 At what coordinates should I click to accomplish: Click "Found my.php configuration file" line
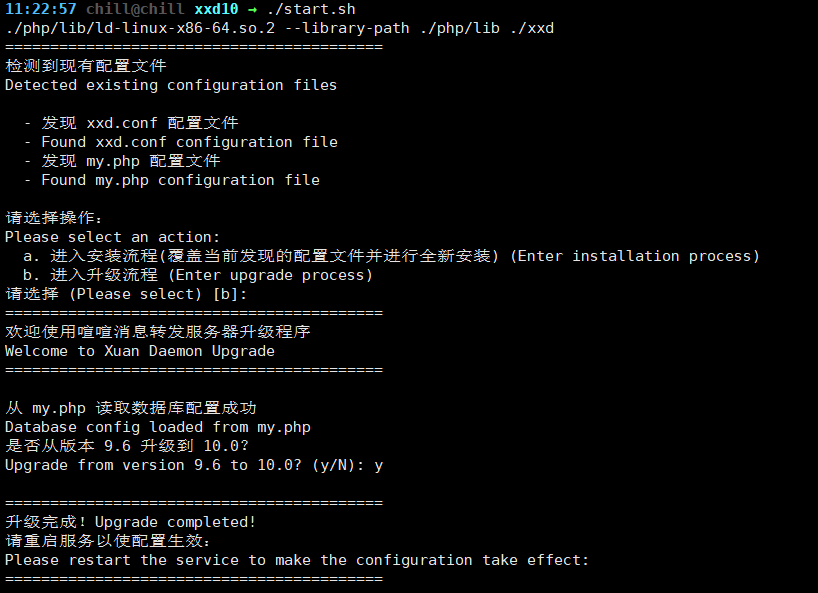pyautogui.click(x=180, y=180)
